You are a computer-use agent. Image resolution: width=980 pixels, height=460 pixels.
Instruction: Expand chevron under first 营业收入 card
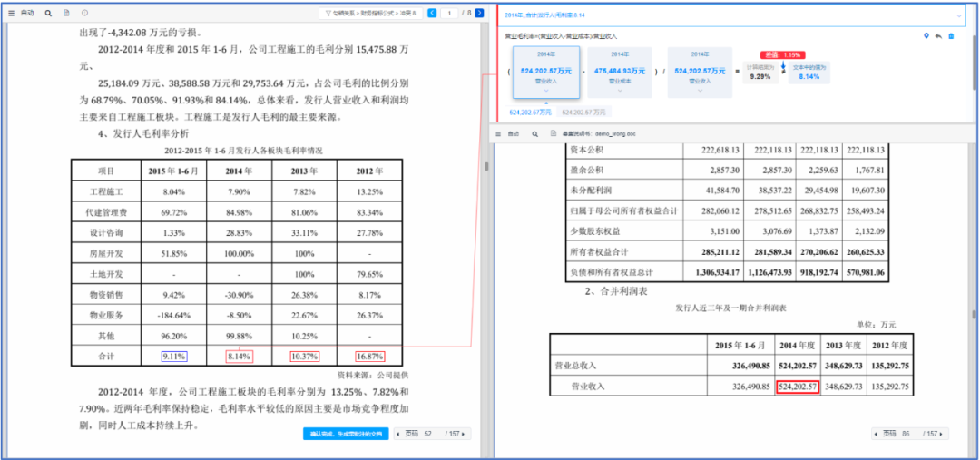546,91
